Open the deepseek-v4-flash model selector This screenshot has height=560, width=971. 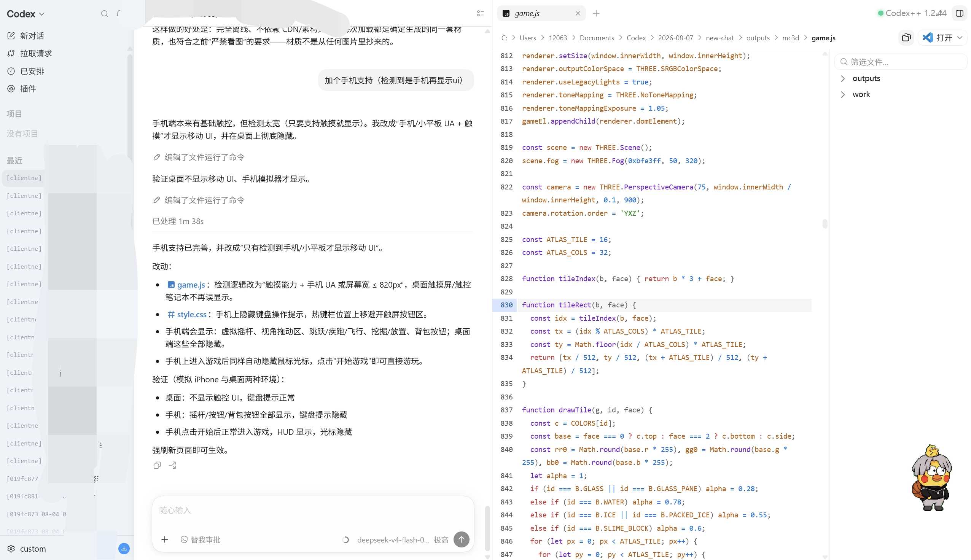[393, 539]
